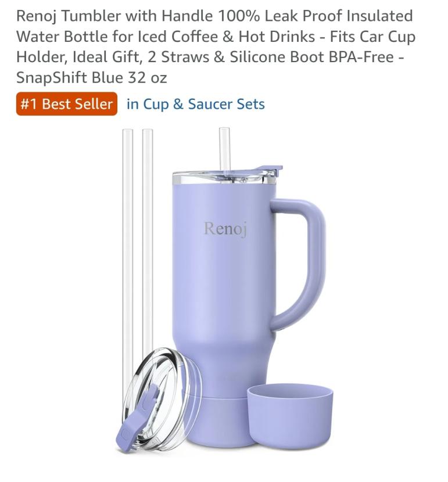This screenshot has height=482, width=448.
Task: Click the Renoj logo on the tumbler
Action: coord(225,228)
